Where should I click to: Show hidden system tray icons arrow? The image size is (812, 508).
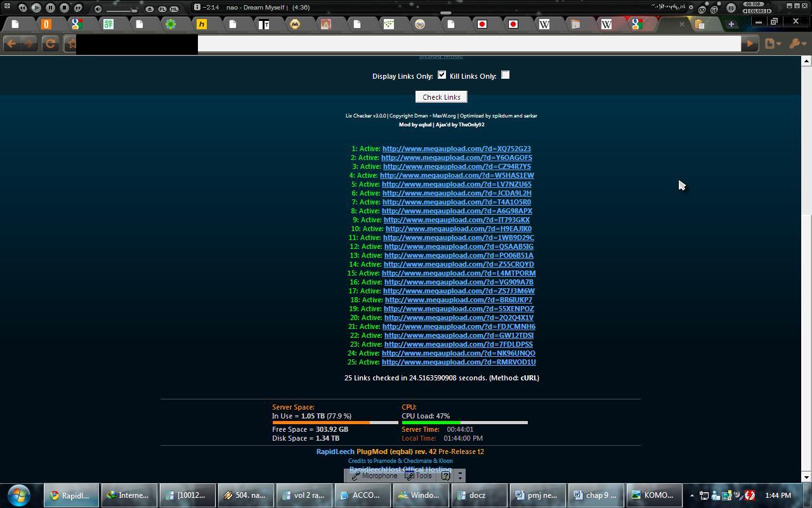click(691, 495)
